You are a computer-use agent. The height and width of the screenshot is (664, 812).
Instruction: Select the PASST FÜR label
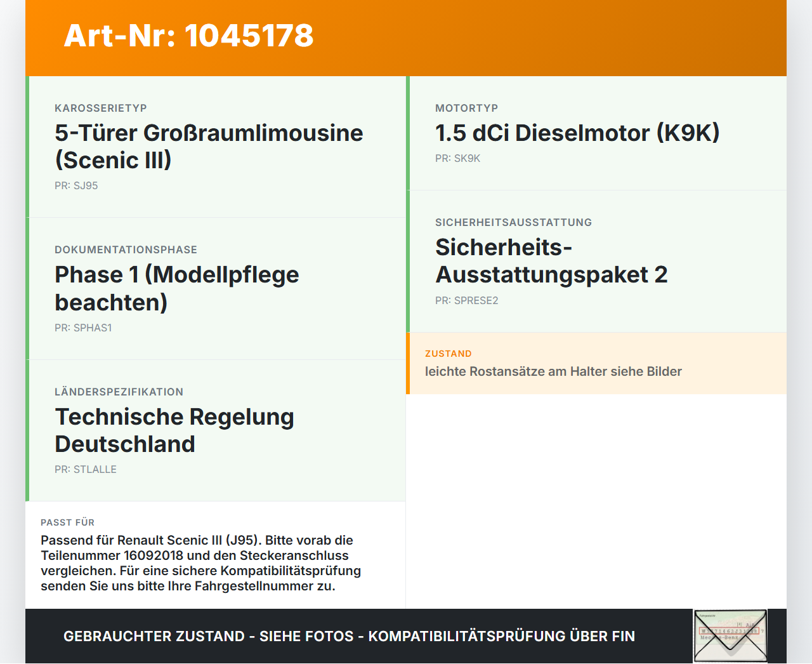pos(67,522)
